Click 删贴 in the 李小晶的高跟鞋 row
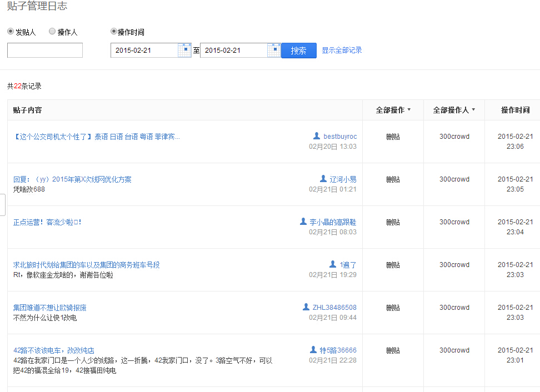Viewport: 540px width, 392px height. pyautogui.click(x=393, y=222)
